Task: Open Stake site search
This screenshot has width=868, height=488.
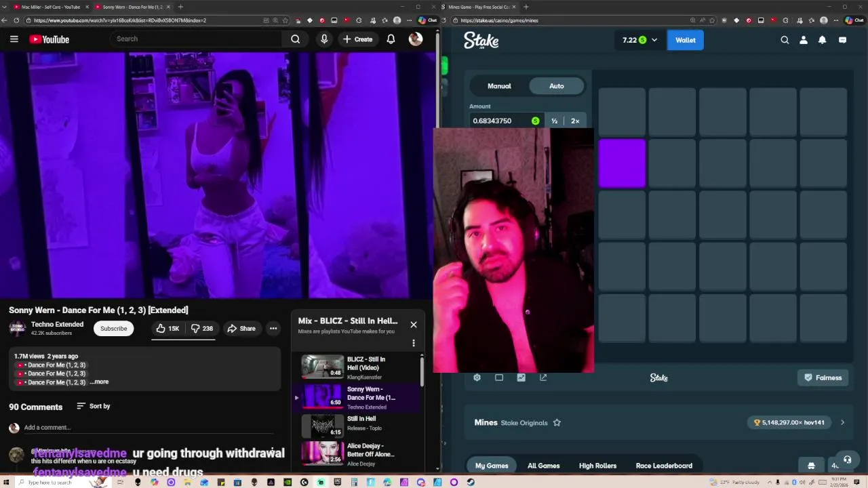Action: pos(785,40)
